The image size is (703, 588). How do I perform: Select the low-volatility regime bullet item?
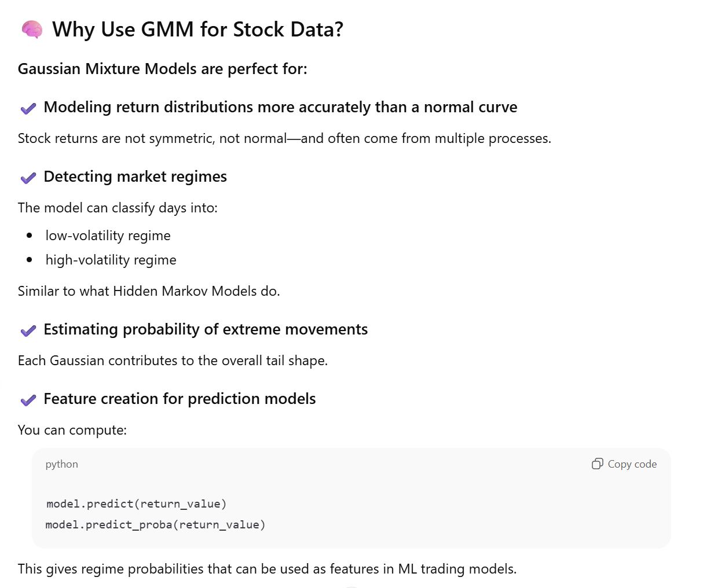tap(108, 236)
